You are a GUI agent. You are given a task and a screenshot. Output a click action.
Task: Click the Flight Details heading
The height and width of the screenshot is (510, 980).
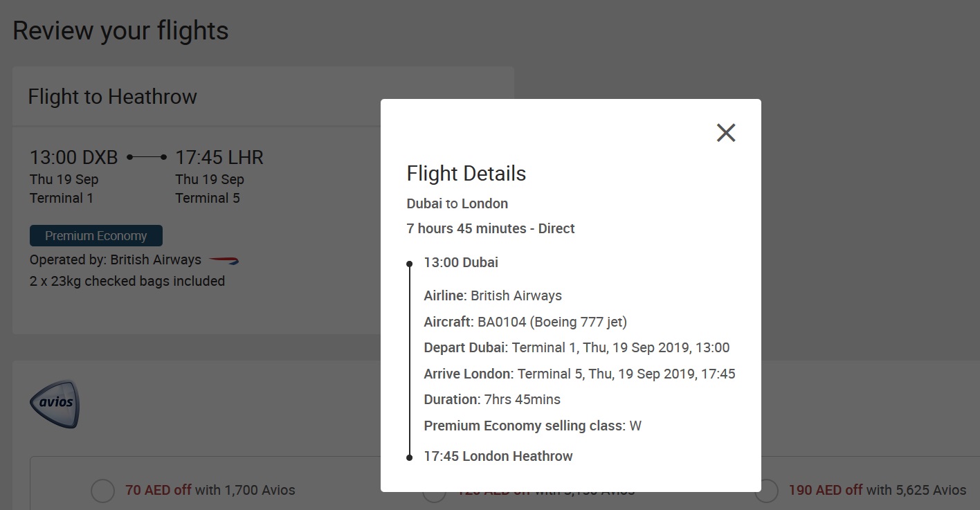pyautogui.click(x=466, y=173)
